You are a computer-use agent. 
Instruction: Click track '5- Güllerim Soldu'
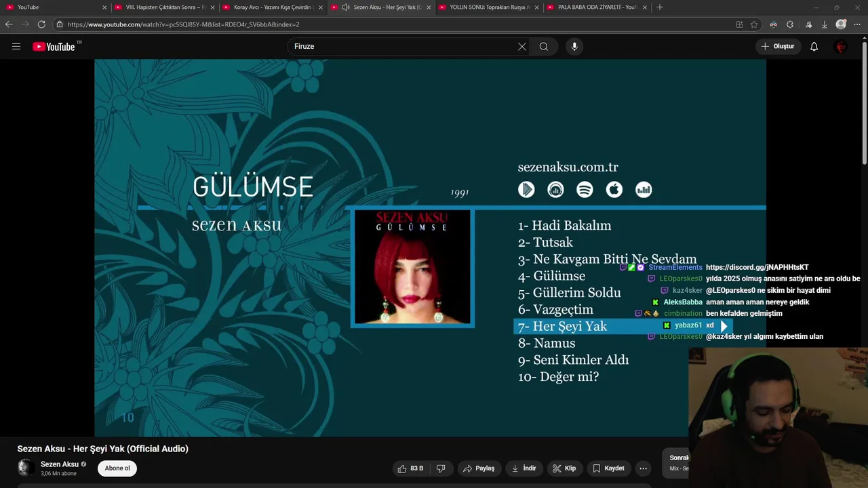point(569,293)
